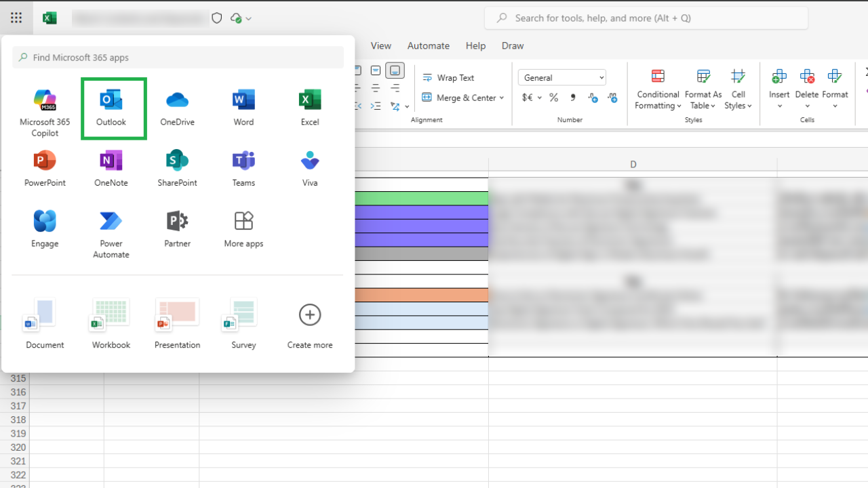The image size is (868, 488).
Task: Apply currency accounting number format
Action: tap(527, 98)
